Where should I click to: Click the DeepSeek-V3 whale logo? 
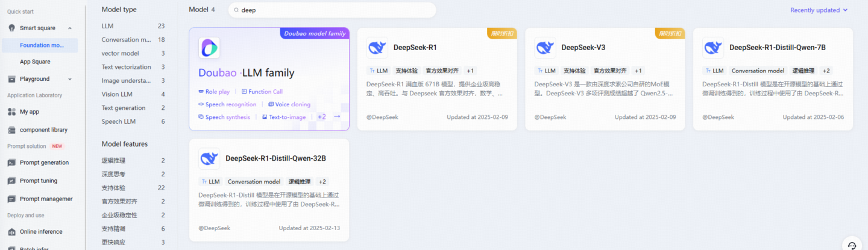545,48
